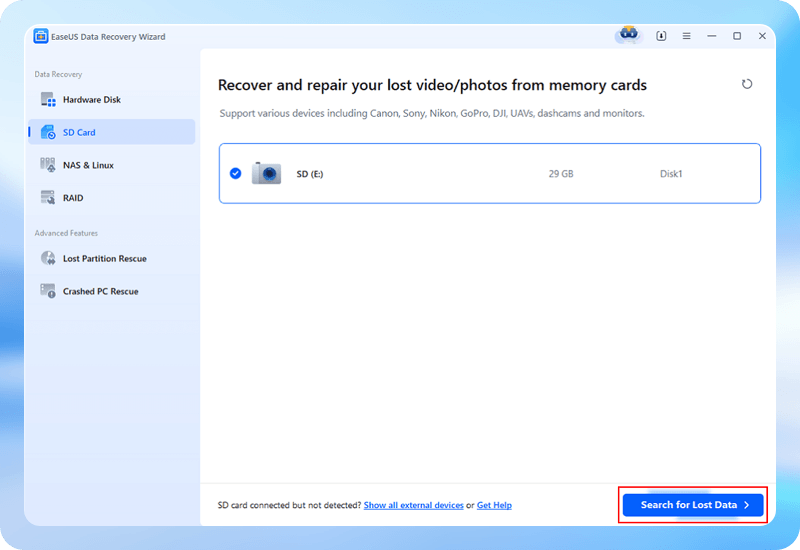Click Search for Lost Data button
This screenshot has width=800, height=550.
693,505
